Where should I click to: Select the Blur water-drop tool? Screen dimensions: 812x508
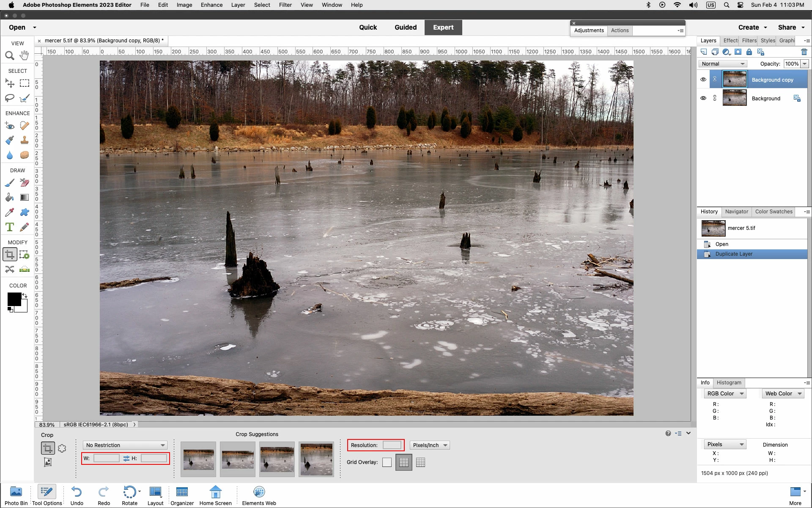click(9, 155)
